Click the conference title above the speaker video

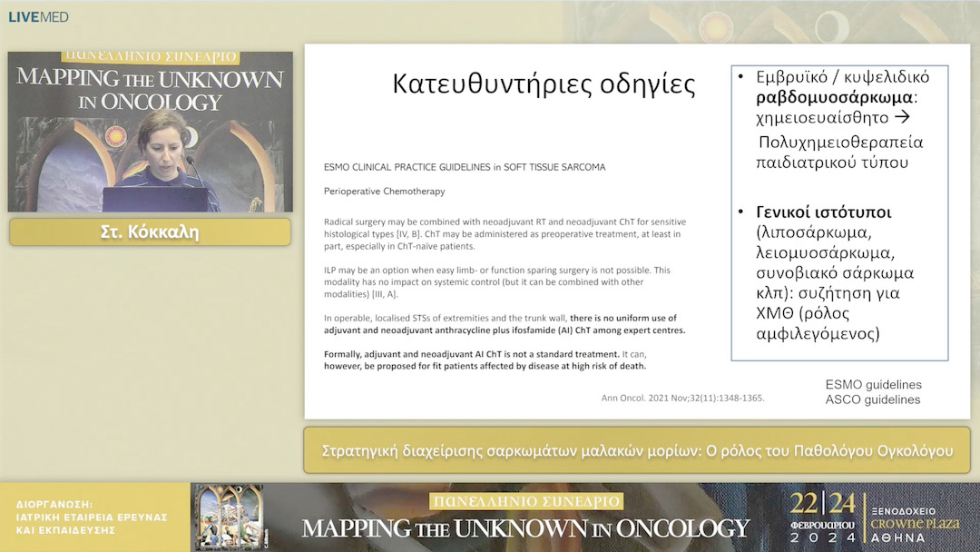150,82
